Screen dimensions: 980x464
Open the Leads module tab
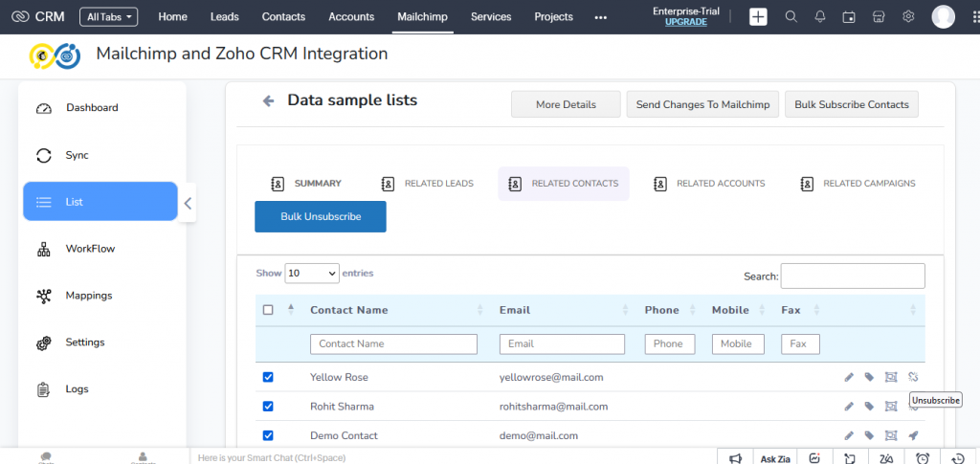(224, 17)
